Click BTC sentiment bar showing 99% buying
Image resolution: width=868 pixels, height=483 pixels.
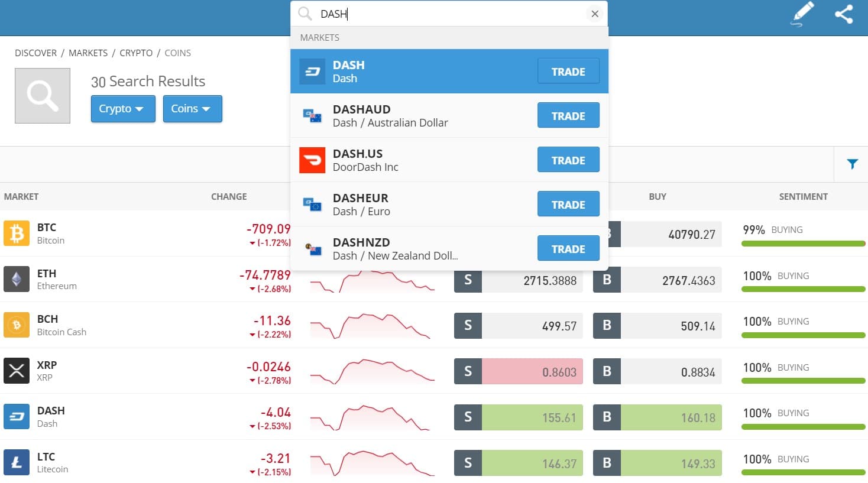coord(803,244)
